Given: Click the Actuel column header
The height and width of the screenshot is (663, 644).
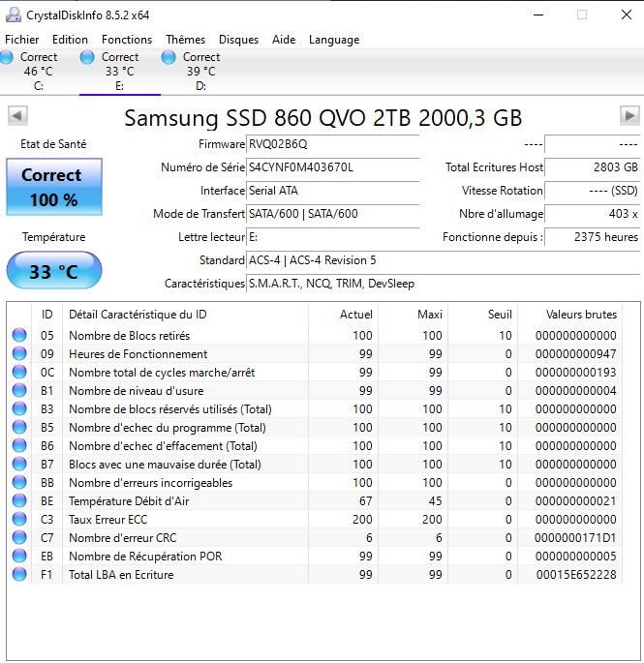Looking at the screenshot, I should (x=343, y=315).
